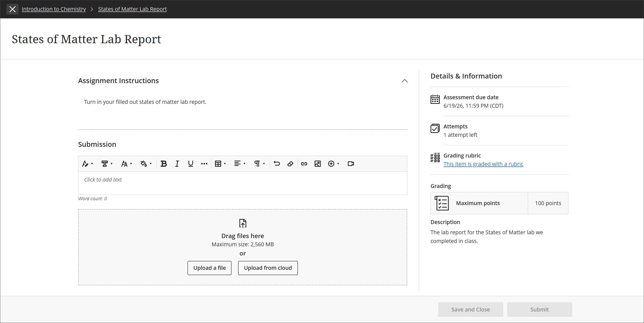Image resolution: width=644 pixels, height=323 pixels.
Task: Select 'Maximum size: 2,560 MB' text
Action: tap(243, 244)
